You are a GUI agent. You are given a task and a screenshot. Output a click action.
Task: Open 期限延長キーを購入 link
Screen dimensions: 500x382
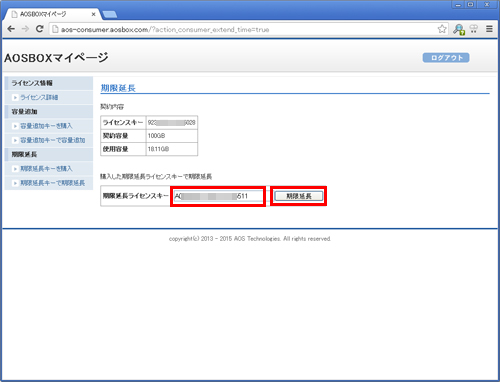[46, 169]
